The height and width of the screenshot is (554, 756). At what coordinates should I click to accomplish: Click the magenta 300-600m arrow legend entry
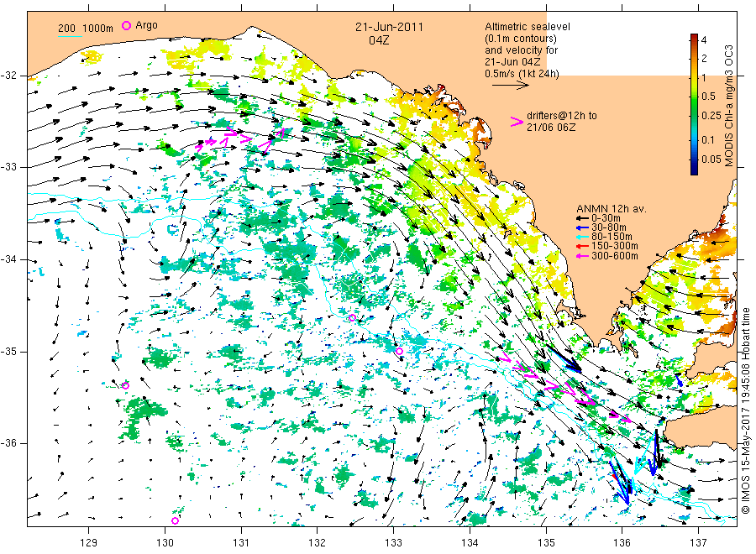[607, 256]
